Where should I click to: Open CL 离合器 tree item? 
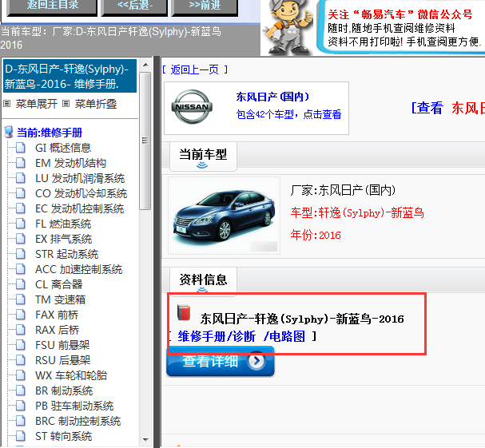(x=59, y=284)
